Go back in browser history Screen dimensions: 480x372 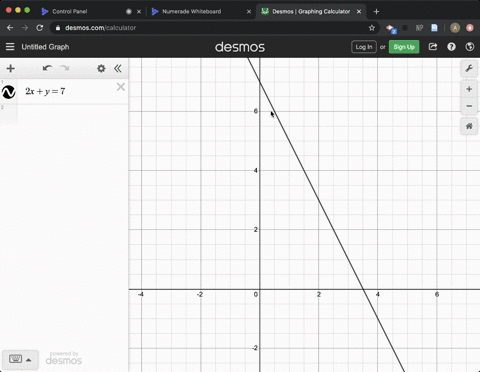click(x=10, y=28)
